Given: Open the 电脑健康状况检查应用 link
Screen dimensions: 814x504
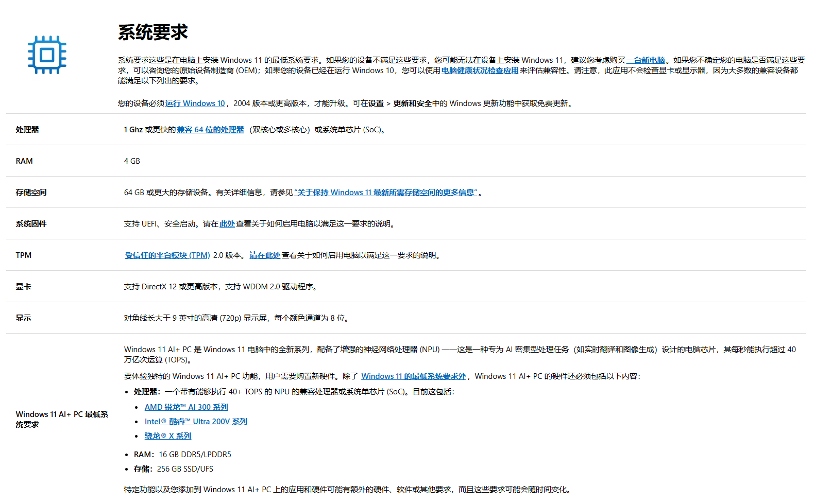Looking at the screenshot, I should pyautogui.click(x=480, y=71).
